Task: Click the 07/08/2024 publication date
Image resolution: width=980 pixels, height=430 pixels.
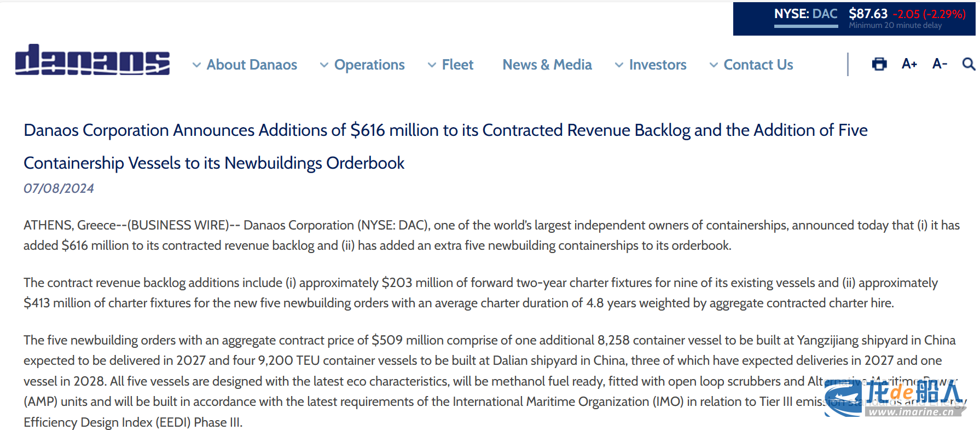Action: tap(59, 188)
